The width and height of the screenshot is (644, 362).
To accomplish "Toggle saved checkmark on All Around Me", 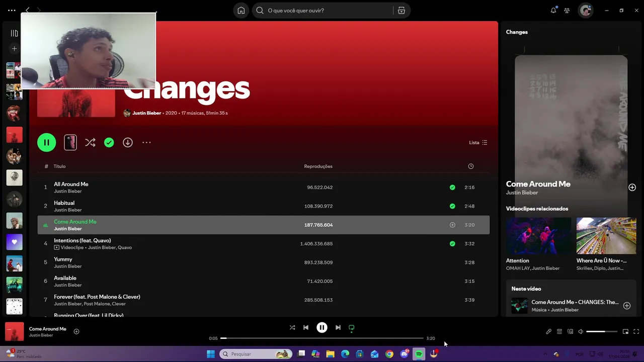I will coord(452,188).
